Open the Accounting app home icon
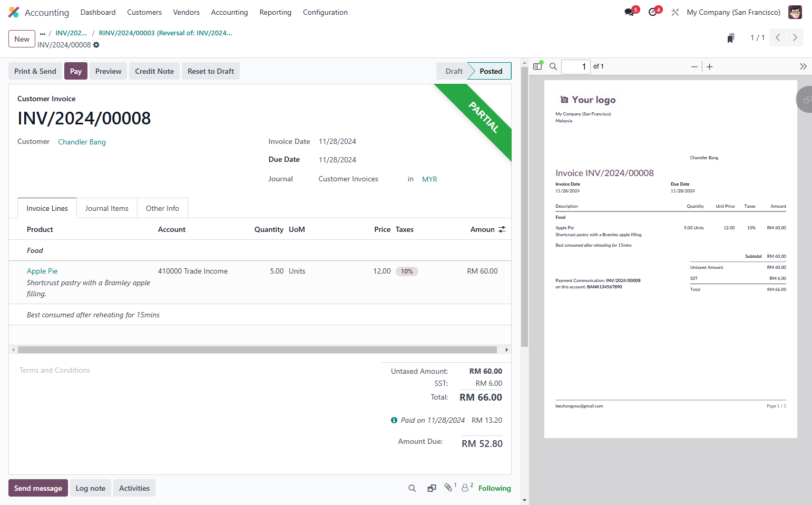This screenshot has height=505, width=812. (x=14, y=12)
